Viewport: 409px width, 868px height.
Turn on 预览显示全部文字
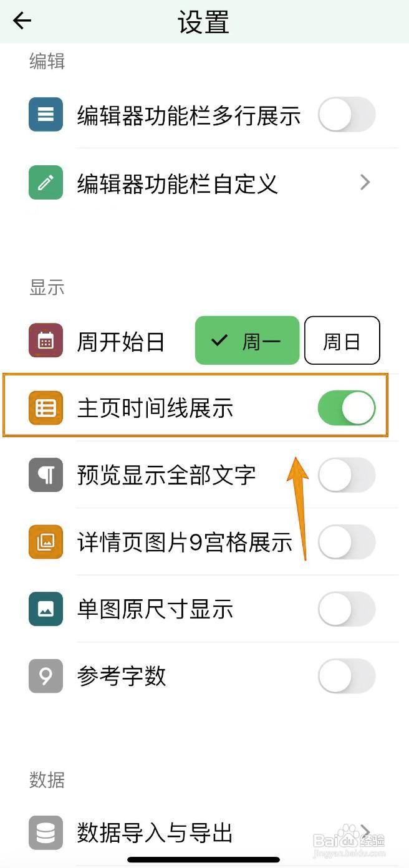pyautogui.click(x=347, y=475)
